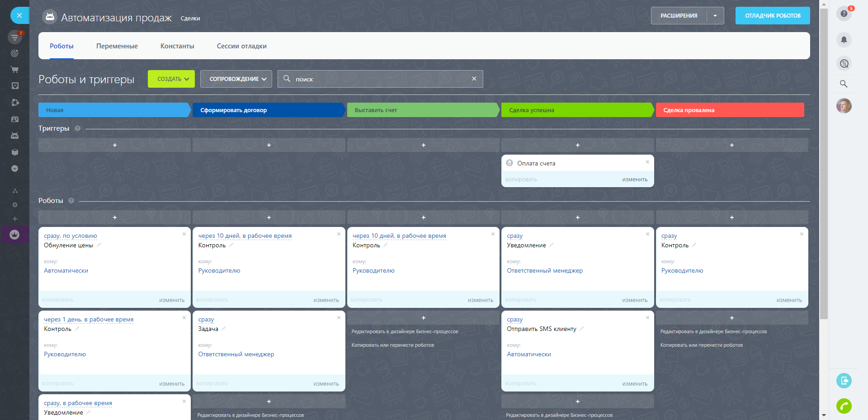Click the help question mark with badge
Image resolution: width=868 pixels, height=420 pixels.
pyautogui.click(x=844, y=14)
